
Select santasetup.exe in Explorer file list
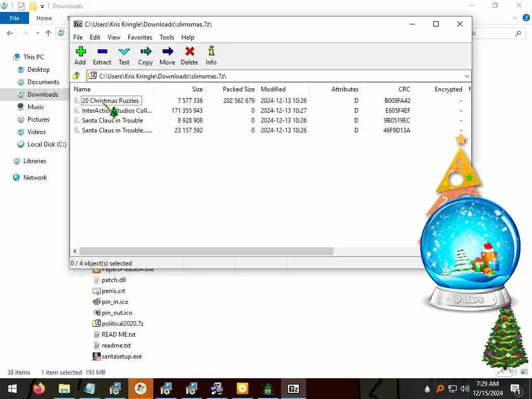point(117,356)
